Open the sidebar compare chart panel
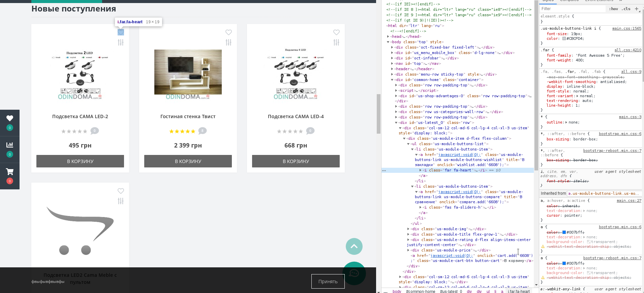The width and height of the screenshot is (644, 293). [x=10, y=145]
